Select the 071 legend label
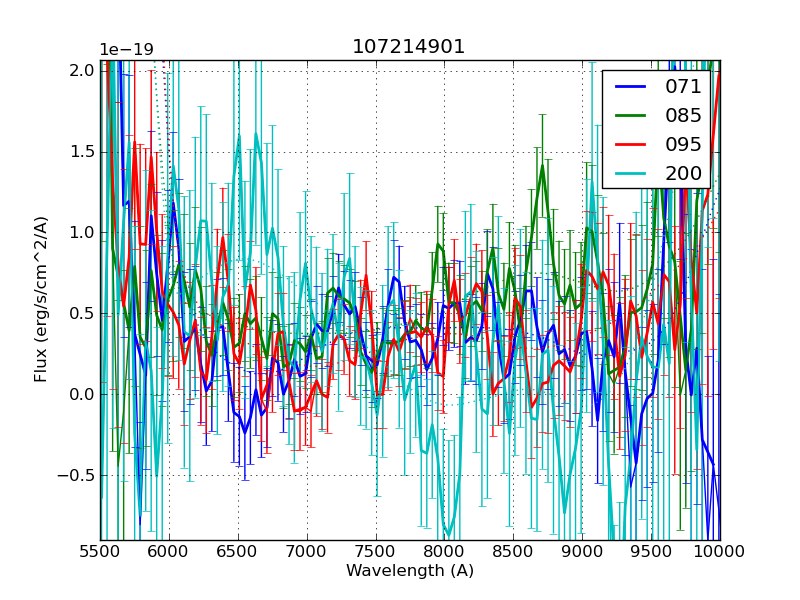This screenshot has height=600, width=800. (683, 87)
